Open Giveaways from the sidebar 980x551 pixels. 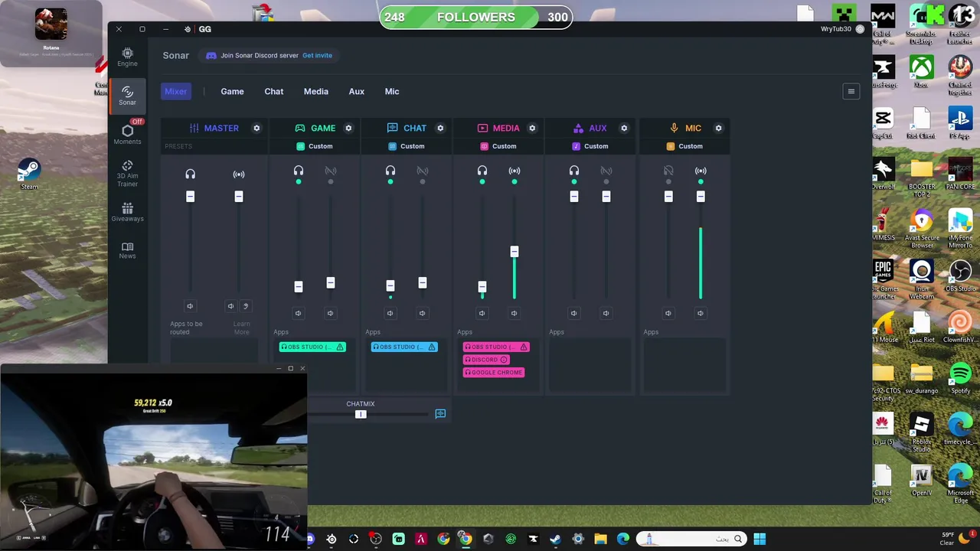(x=127, y=212)
